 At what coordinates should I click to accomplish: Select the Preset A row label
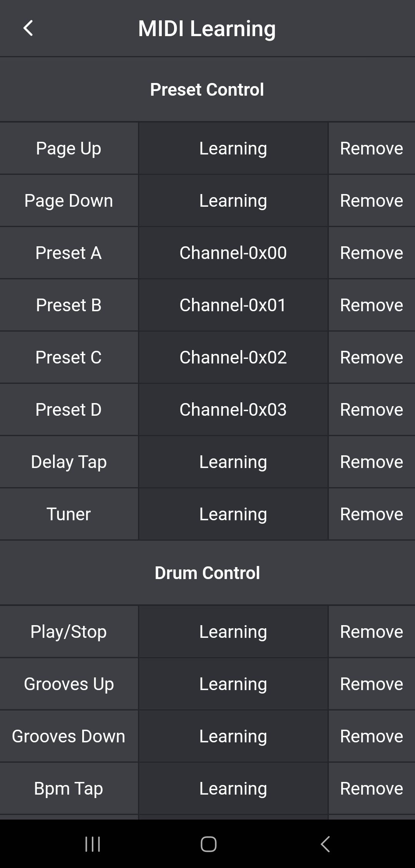69,252
